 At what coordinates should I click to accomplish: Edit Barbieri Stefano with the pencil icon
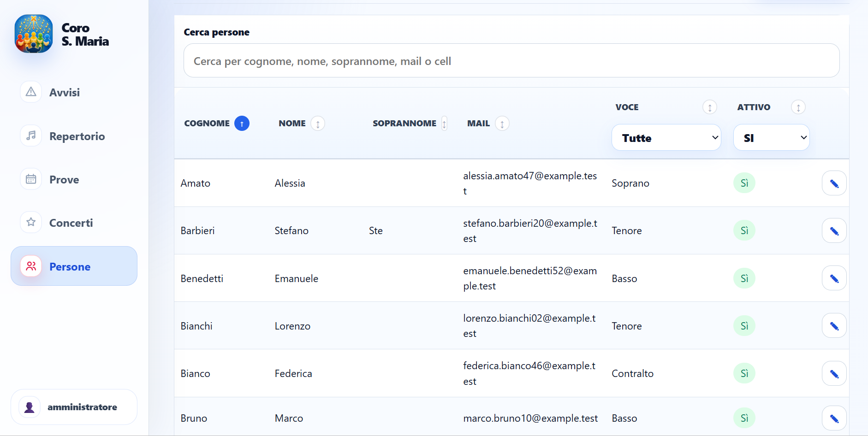pyautogui.click(x=834, y=230)
